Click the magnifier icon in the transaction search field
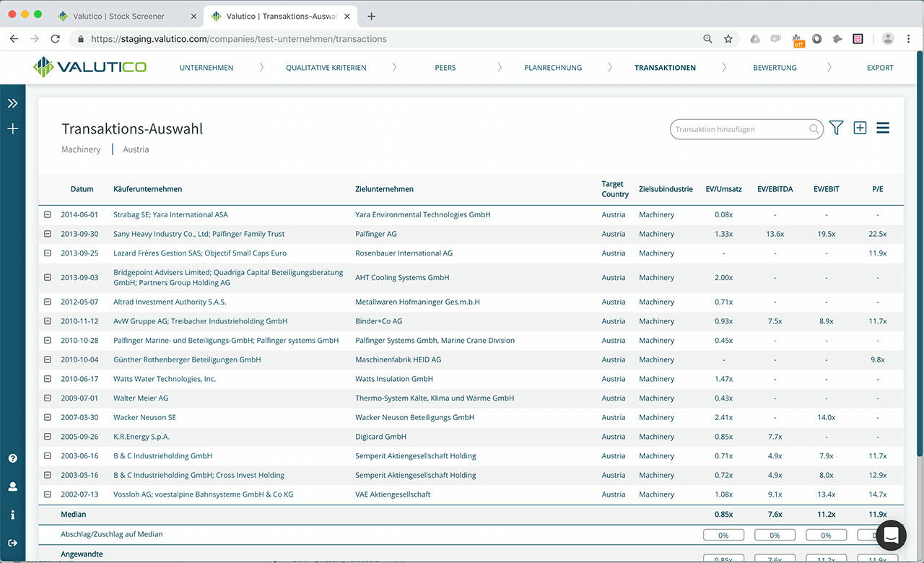Viewport: 924px width, 563px height. pos(814,129)
